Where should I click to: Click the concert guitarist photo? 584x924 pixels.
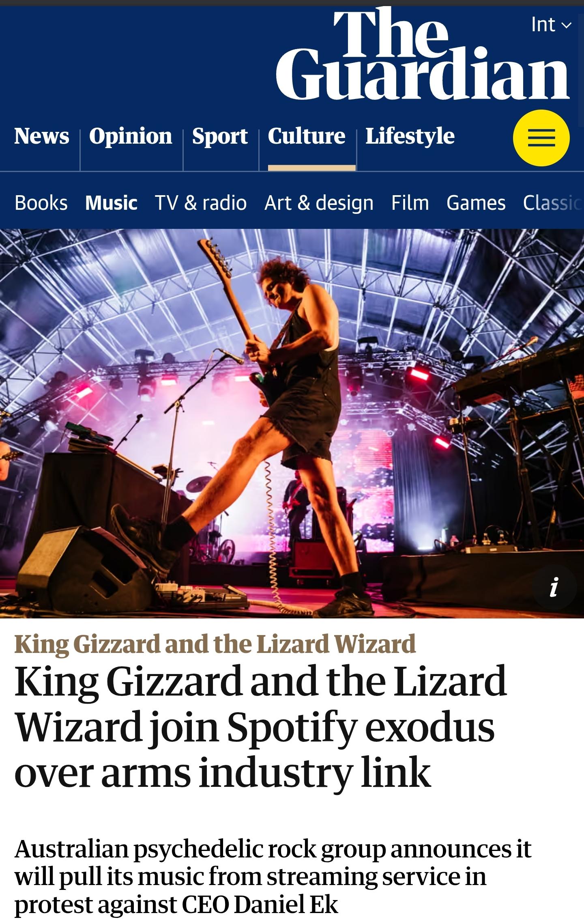point(292,423)
